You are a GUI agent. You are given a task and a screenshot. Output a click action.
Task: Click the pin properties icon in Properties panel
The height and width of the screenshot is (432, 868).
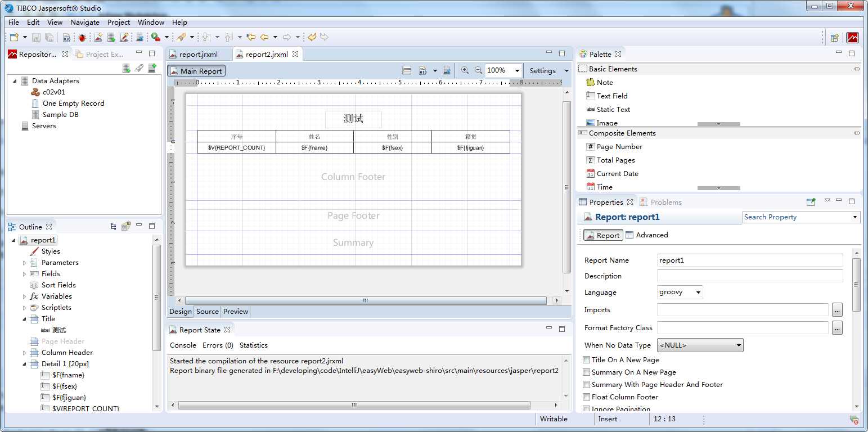coord(811,201)
